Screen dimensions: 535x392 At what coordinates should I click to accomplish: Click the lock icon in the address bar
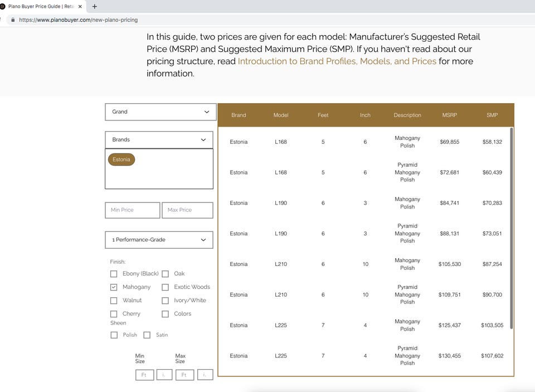[13, 20]
